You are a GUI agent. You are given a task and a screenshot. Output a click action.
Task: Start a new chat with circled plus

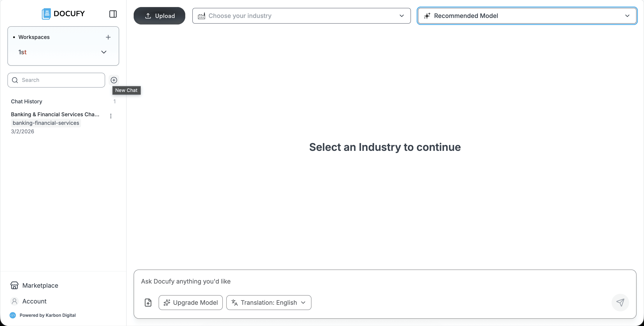[x=114, y=80]
